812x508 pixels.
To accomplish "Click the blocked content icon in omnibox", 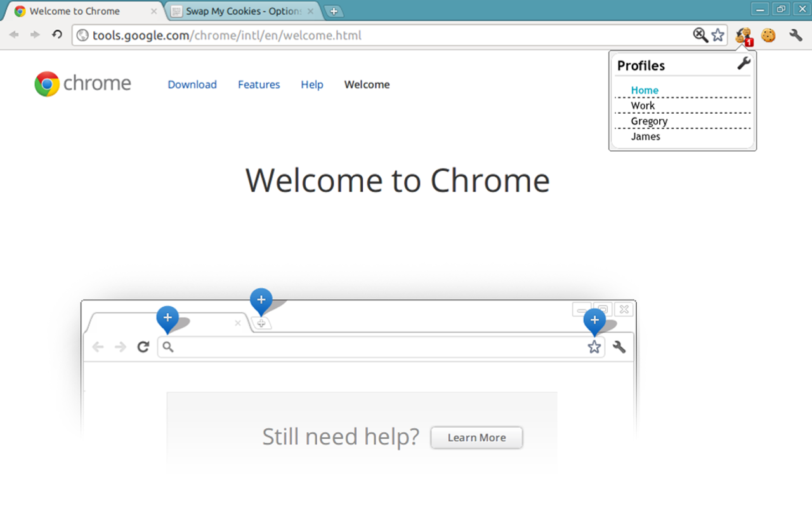I will (x=700, y=35).
